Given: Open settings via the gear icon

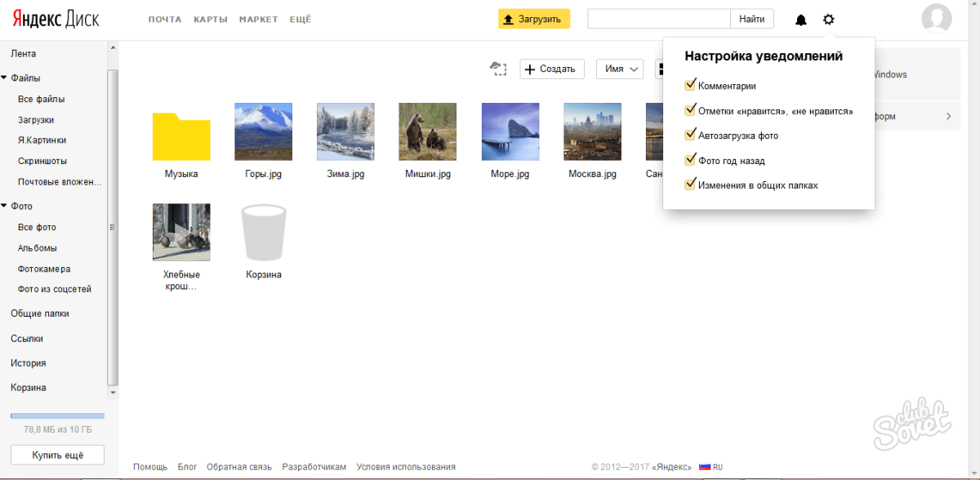Looking at the screenshot, I should click(x=829, y=20).
